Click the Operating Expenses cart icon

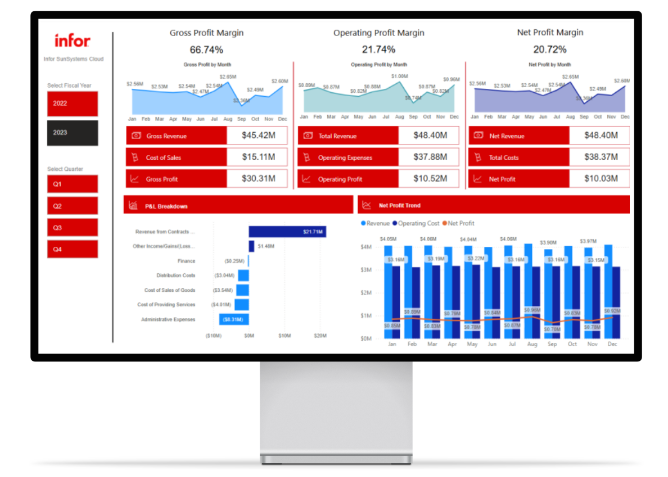tap(305, 157)
